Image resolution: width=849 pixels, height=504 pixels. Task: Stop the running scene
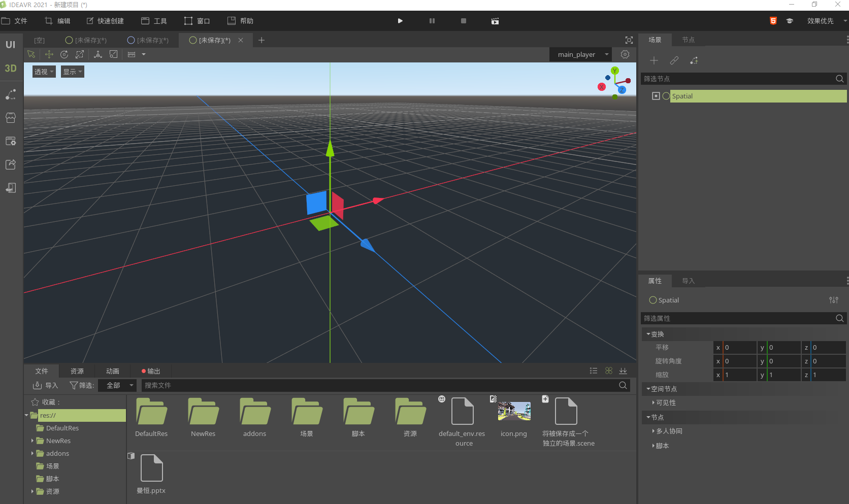464,21
